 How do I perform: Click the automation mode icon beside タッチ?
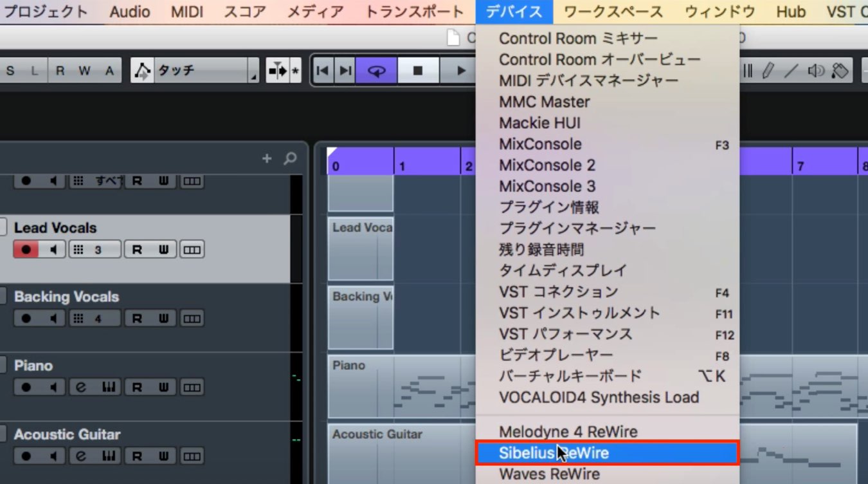click(142, 71)
